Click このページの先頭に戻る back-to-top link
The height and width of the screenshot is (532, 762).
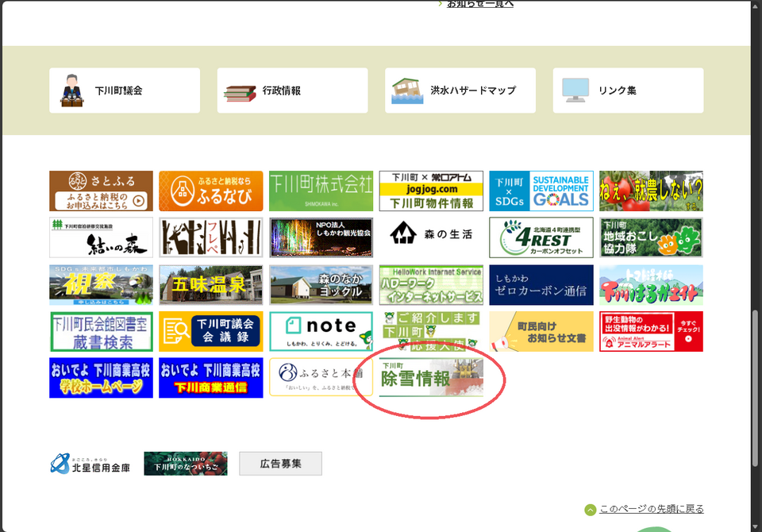(x=651, y=509)
